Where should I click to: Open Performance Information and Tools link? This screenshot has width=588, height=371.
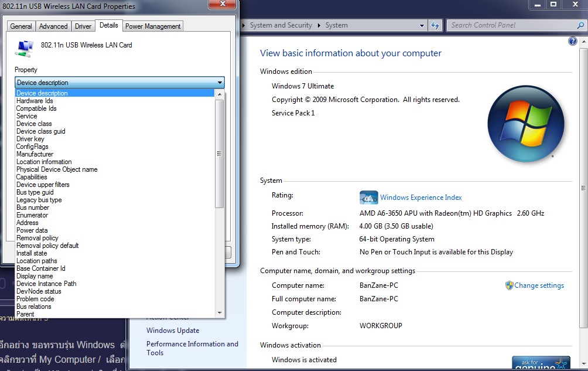click(x=192, y=348)
